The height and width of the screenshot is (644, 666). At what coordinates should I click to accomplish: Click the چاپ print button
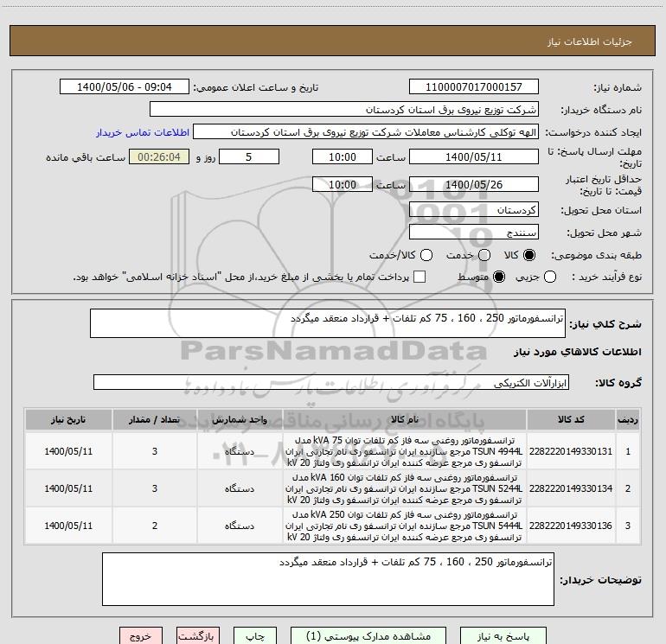(x=255, y=636)
